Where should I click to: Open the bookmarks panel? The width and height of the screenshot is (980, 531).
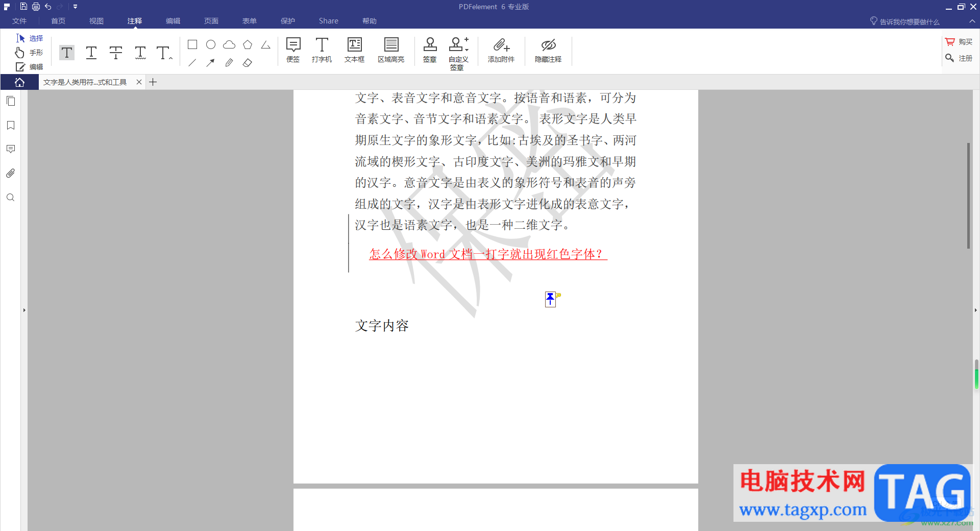[11, 125]
